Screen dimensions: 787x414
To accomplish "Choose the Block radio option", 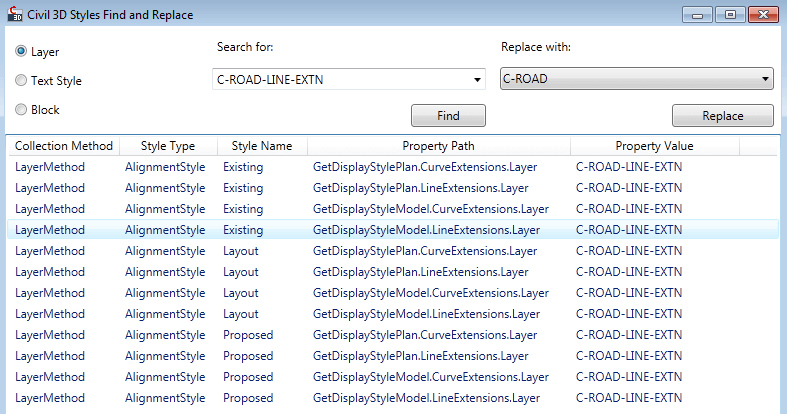I will [22, 110].
